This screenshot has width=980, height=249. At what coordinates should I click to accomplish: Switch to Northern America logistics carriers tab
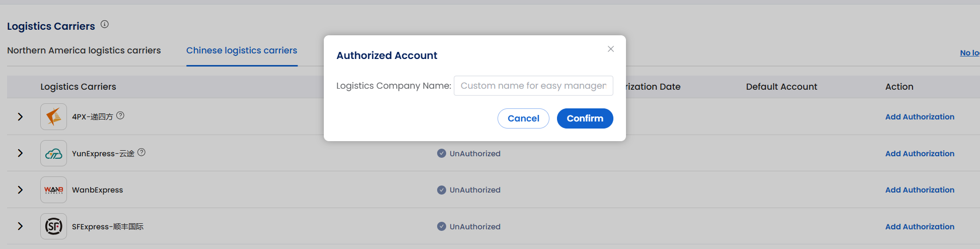click(x=84, y=50)
